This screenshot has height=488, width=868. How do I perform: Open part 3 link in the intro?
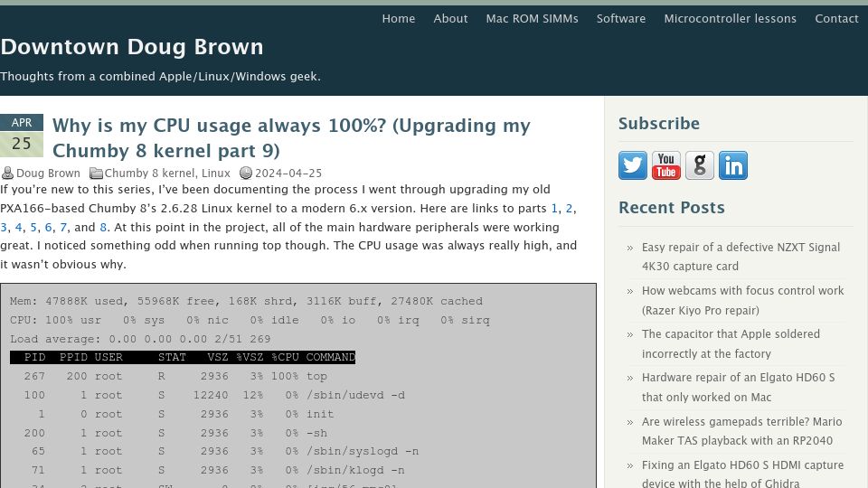4,228
